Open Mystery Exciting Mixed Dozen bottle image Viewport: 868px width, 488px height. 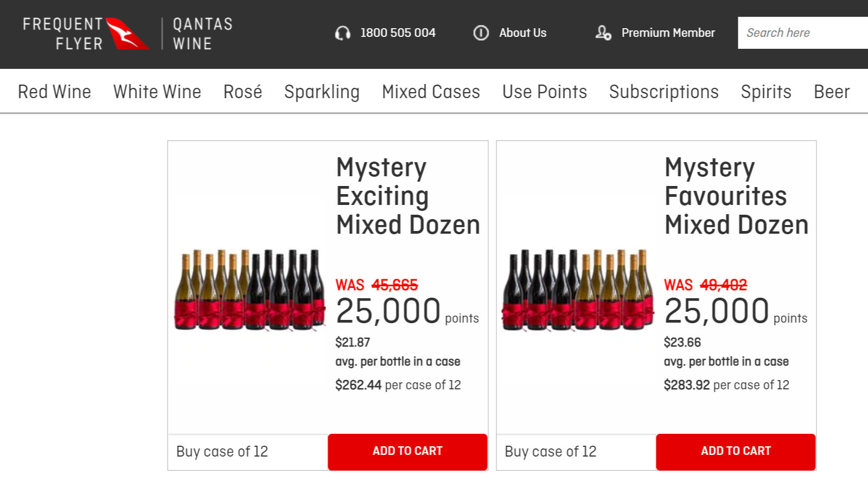(250, 290)
